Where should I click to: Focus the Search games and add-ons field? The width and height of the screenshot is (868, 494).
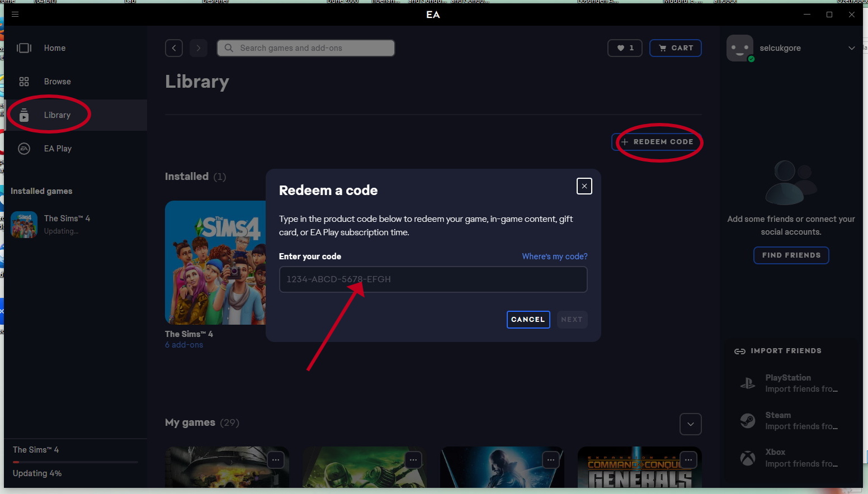pyautogui.click(x=306, y=48)
